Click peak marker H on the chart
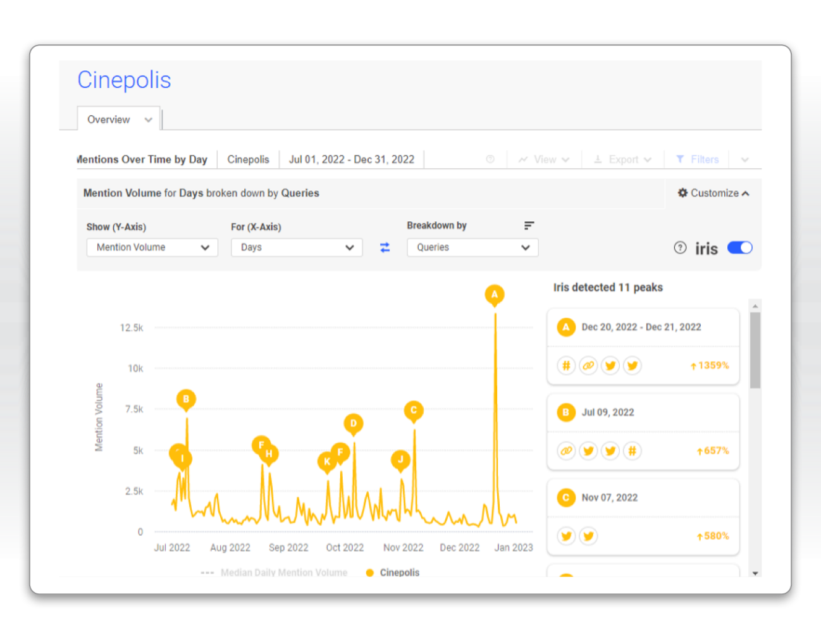The height and width of the screenshot is (644, 821). (269, 454)
